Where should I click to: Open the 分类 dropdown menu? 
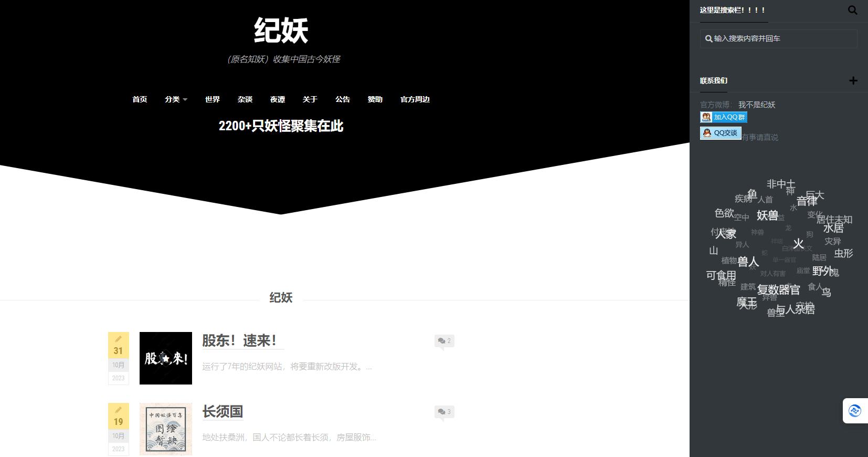coord(175,99)
